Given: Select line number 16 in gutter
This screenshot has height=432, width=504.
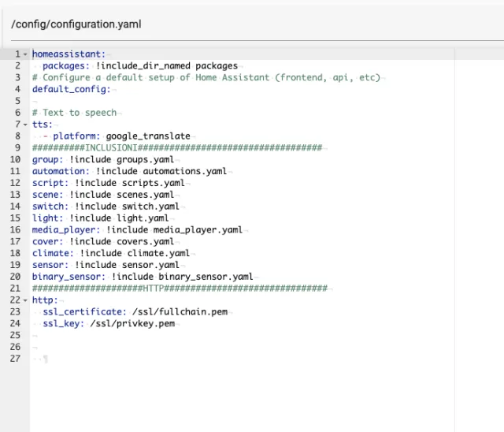Looking at the screenshot, I should click(15, 230).
